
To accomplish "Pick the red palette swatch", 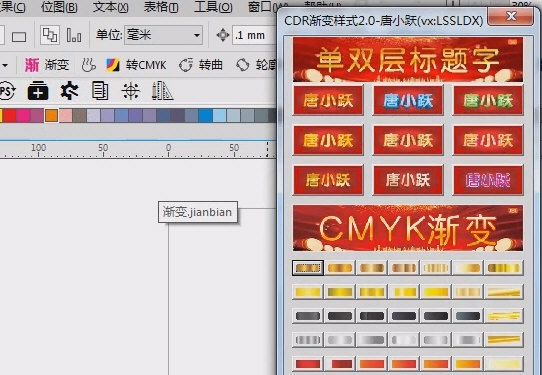I will point(9,115).
